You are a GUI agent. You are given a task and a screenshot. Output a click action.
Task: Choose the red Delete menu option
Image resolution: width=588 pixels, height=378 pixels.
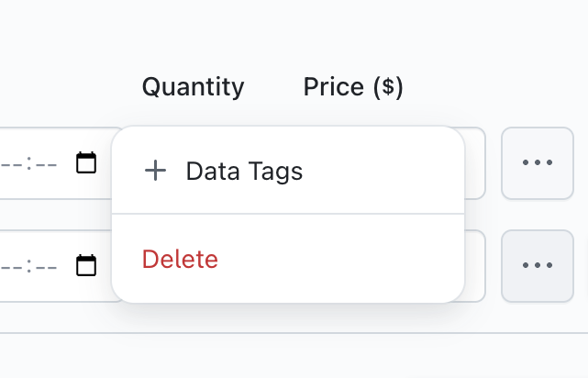[x=181, y=259]
